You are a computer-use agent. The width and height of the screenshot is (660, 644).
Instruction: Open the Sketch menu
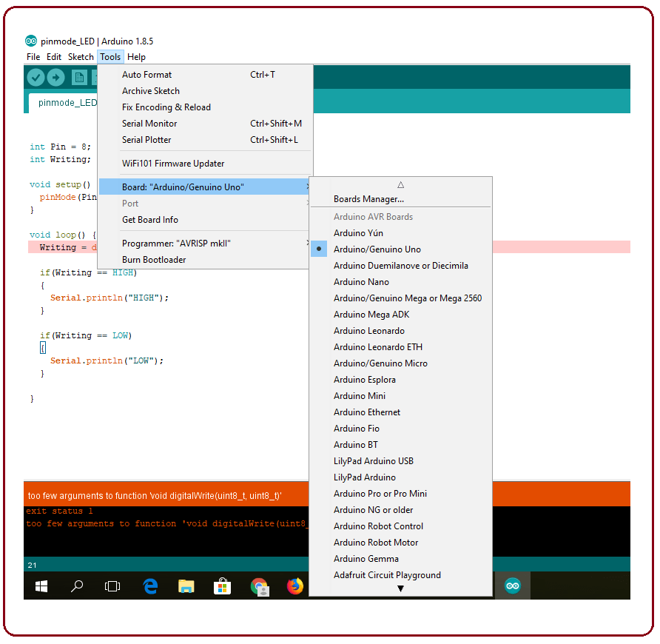(80, 57)
